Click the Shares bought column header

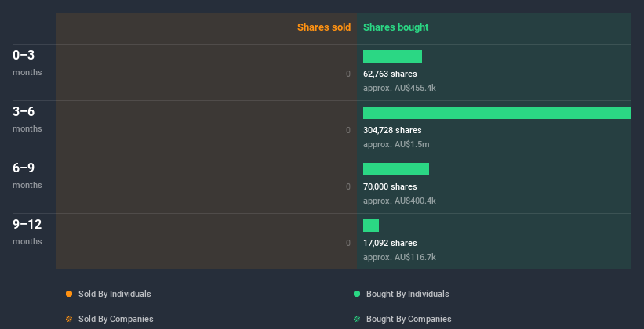(395, 27)
